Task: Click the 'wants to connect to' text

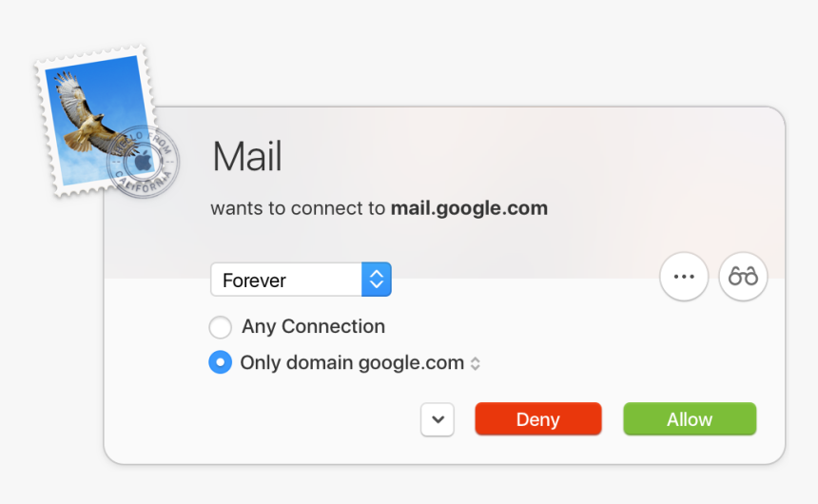Action: click(298, 208)
